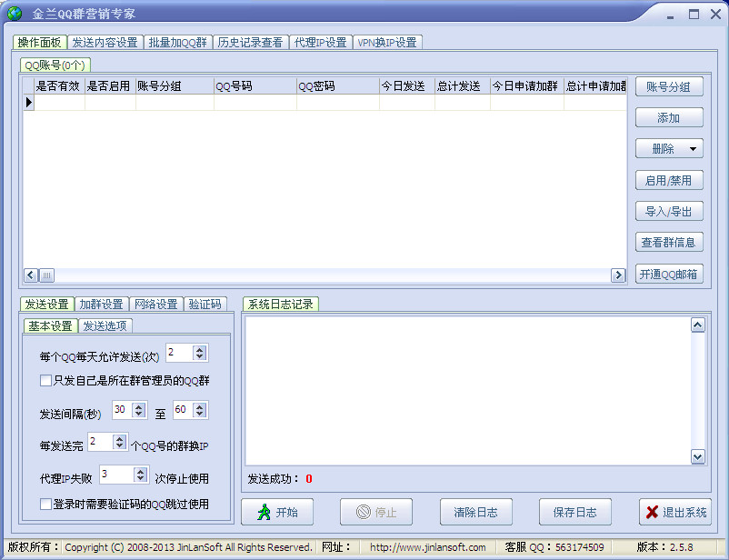The height and width of the screenshot is (560, 729).
Task: Open the 批量加QQ群 tab
Action: 177,43
